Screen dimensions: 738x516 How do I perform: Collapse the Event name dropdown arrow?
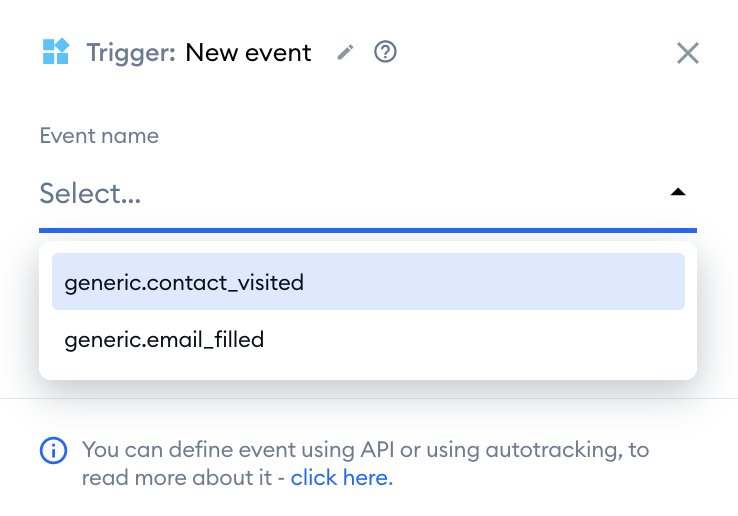678,192
